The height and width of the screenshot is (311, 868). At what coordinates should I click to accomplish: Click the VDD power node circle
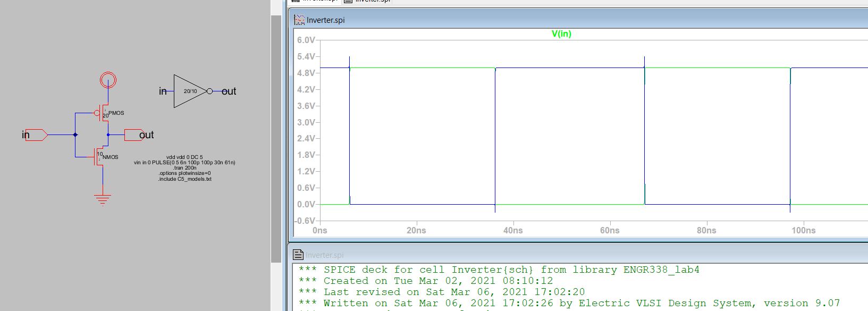pyautogui.click(x=108, y=81)
